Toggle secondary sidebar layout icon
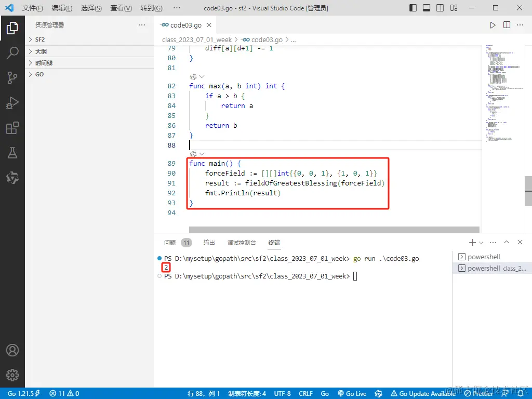Screen dimensions: 532x399 click(440, 8)
